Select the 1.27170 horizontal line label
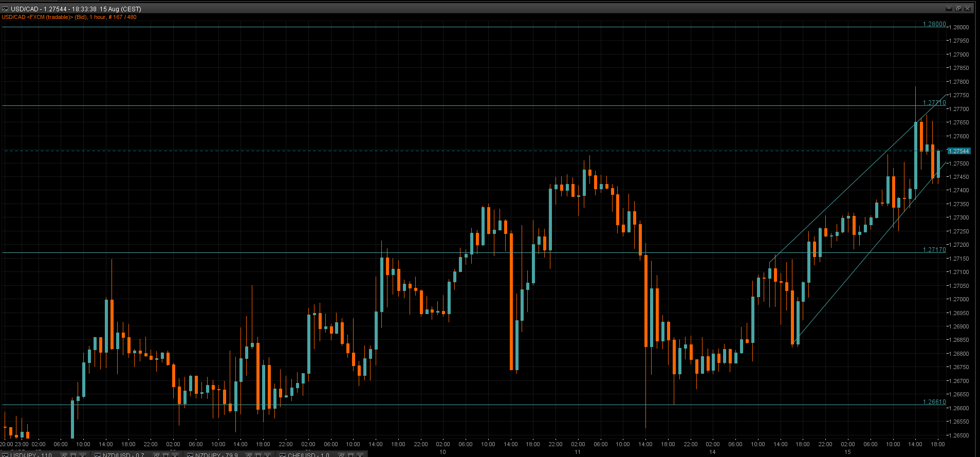 pyautogui.click(x=934, y=250)
